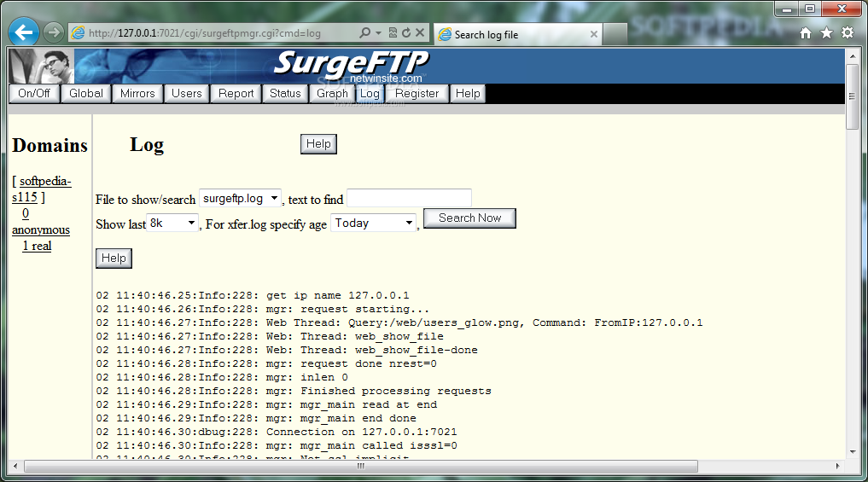Click vertical scrollbar down arrow
The image size is (868, 482).
(x=853, y=451)
